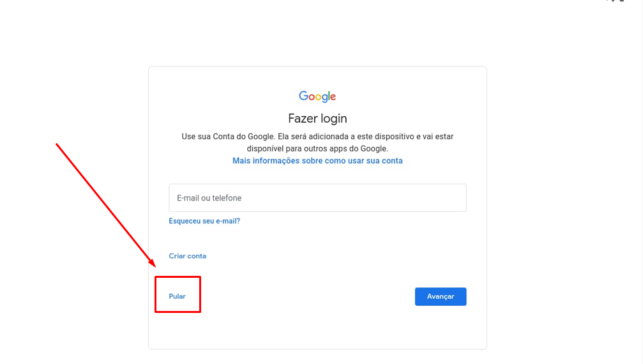Select the red highlighted Pular box
The width and height of the screenshot is (643, 364).
[x=178, y=294]
